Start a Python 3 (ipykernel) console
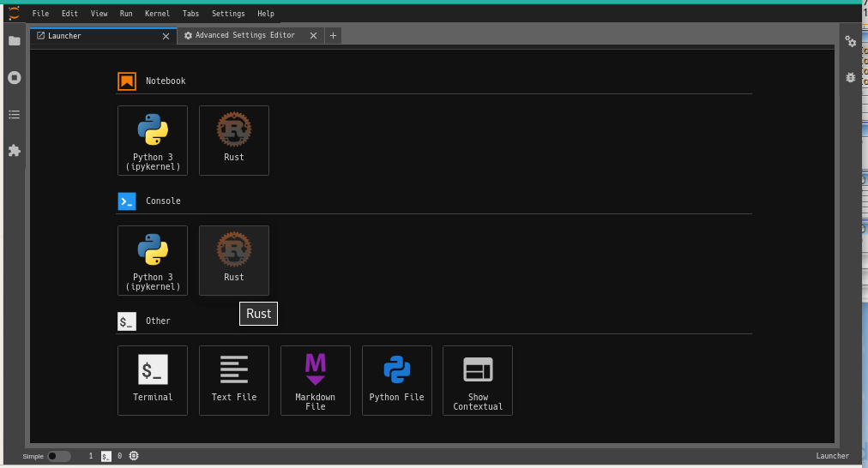This screenshot has width=868, height=468. pyautogui.click(x=153, y=261)
